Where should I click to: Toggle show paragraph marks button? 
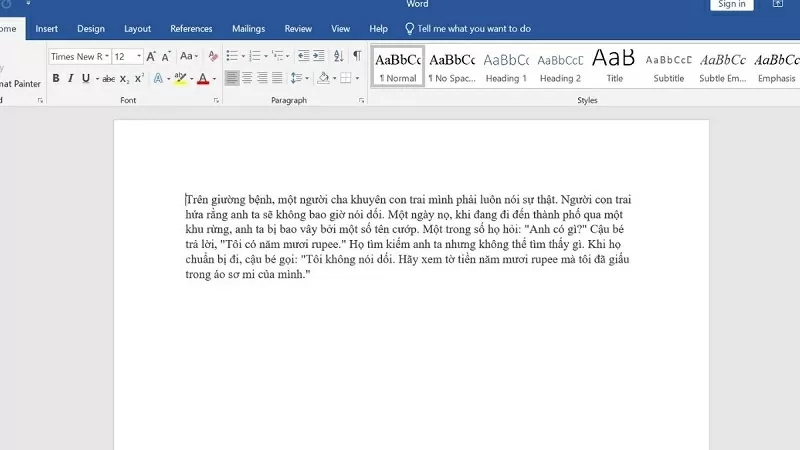pyautogui.click(x=358, y=56)
